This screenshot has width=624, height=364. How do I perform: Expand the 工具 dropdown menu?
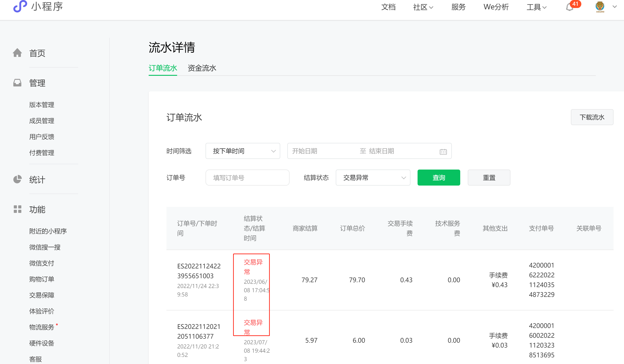[x=536, y=7]
